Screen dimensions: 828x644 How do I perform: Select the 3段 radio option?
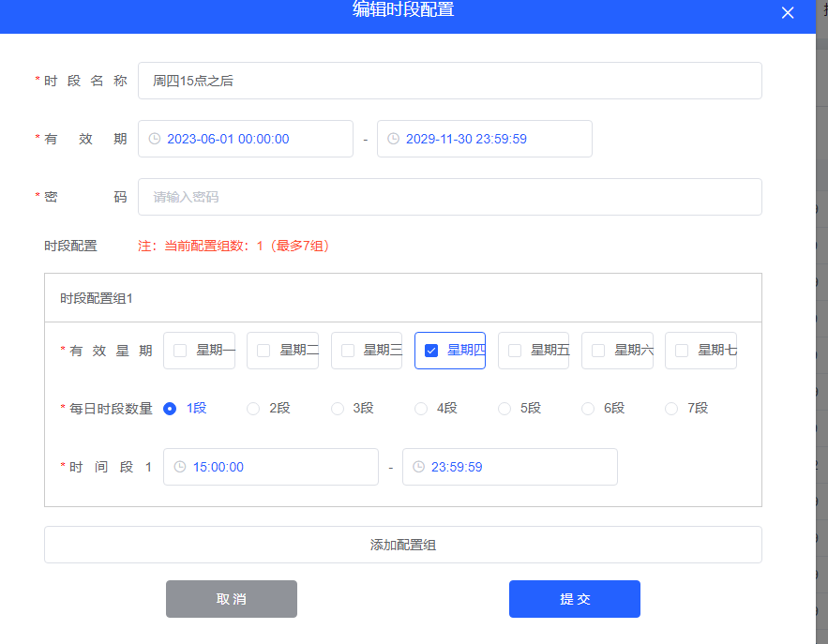(x=338, y=409)
